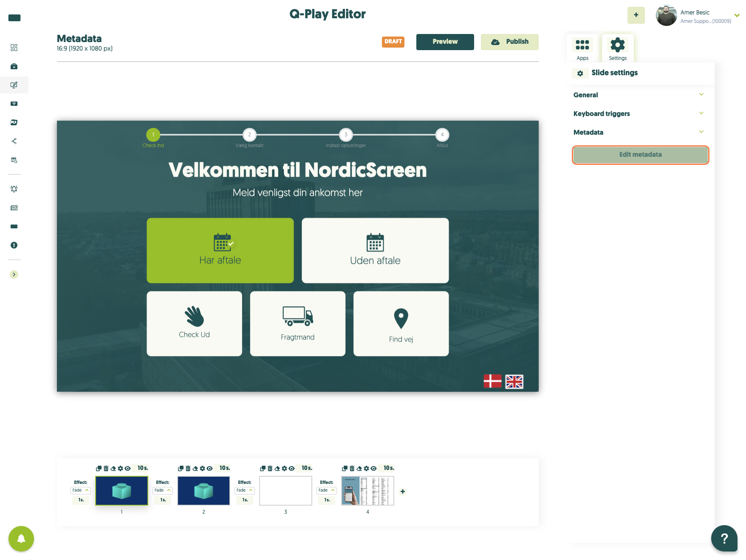Expand the General section
The width and height of the screenshot is (746, 560).
638,95
